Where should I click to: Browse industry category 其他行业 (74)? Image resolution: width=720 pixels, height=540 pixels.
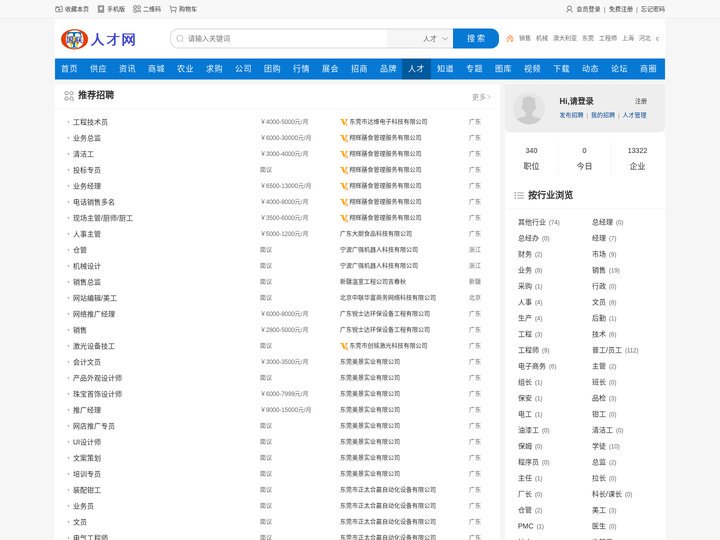(539, 222)
